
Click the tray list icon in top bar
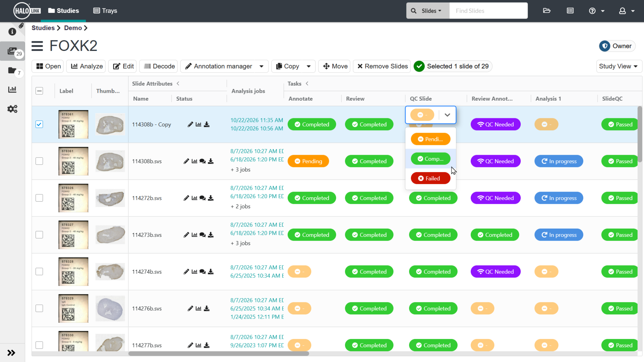tap(570, 11)
